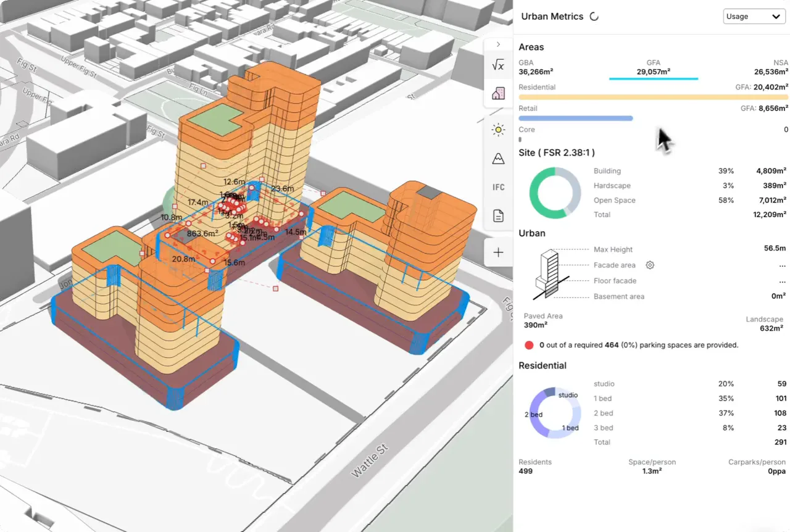Click the 14.5m dimension label
The height and width of the screenshot is (532, 790).
tap(296, 232)
